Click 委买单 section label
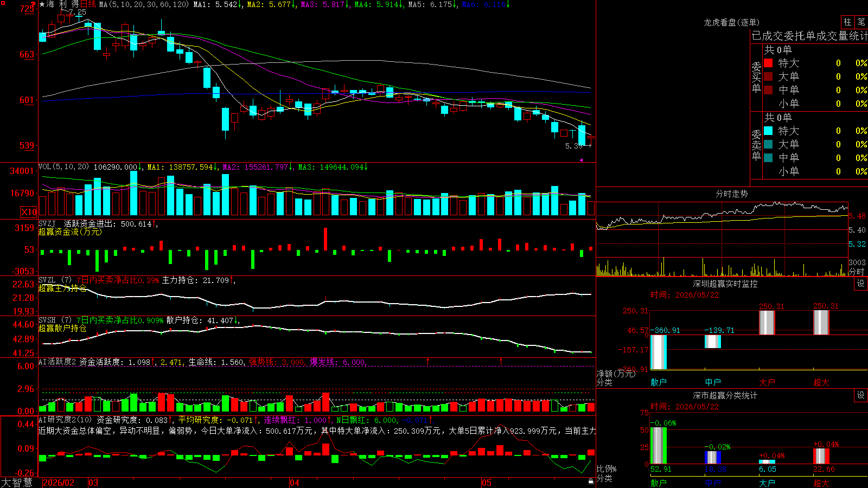The height and width of the screenshot is (488, 868). [x=756, y=78]
